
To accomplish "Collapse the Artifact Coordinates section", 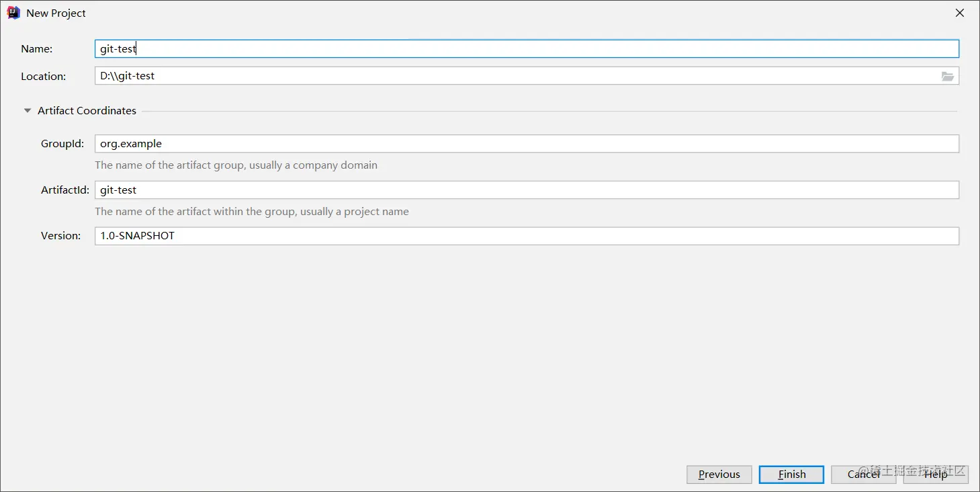I will coord(28,110).
